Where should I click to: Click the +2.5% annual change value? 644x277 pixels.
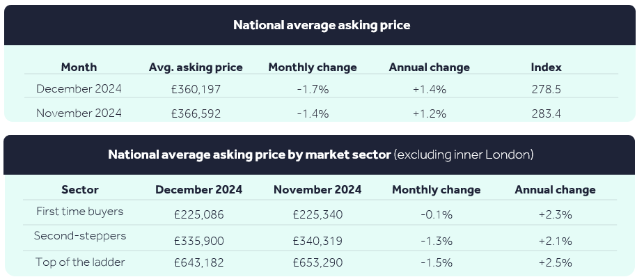coord(556,262)
